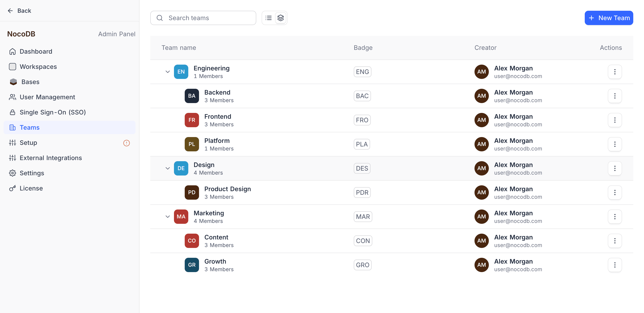
Task: Collapse the Marketing team group
Action: click(168, 217)
